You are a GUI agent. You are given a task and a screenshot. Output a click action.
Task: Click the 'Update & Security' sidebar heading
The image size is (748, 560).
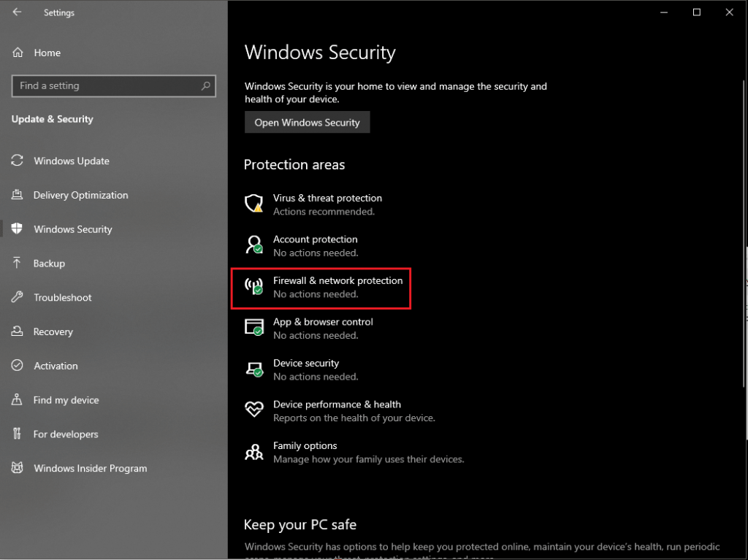point(52,119)
